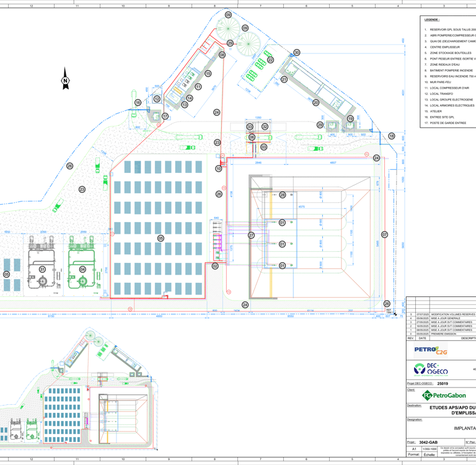This screenshot has width=476, height=465.
Task: Select legend entry 'RESERVOIR GPL SOUS TALUS'
Action: click(x=451, y=30)
